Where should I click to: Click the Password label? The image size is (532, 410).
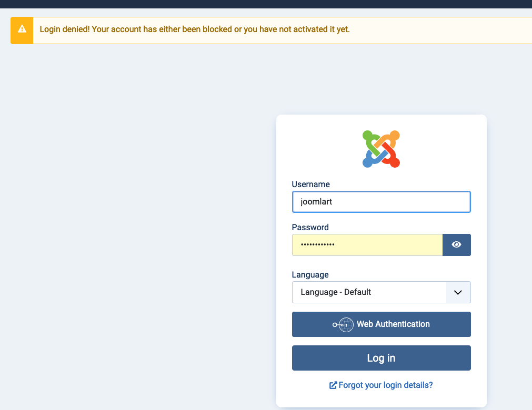click(x=310, y=227)
